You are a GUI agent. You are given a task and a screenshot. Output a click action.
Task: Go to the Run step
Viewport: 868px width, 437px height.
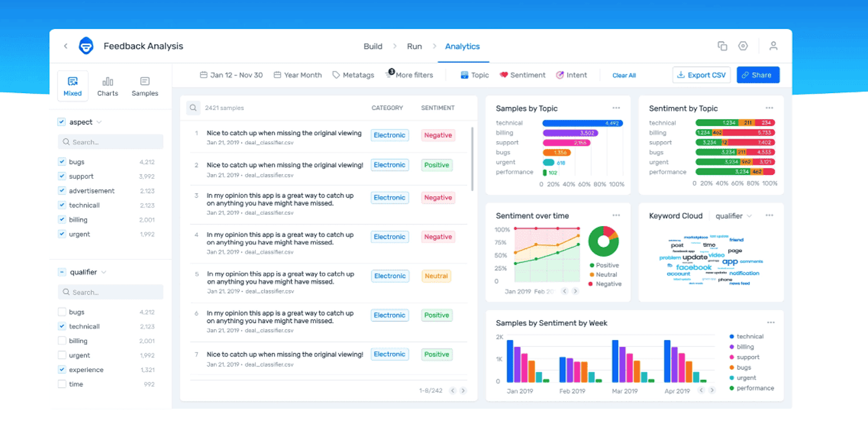click(414, 46)
